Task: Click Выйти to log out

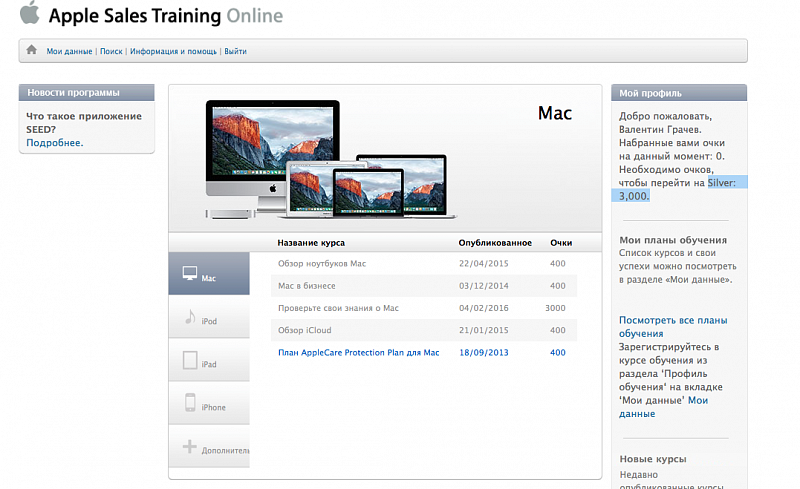Action: (x=235, y=51)
